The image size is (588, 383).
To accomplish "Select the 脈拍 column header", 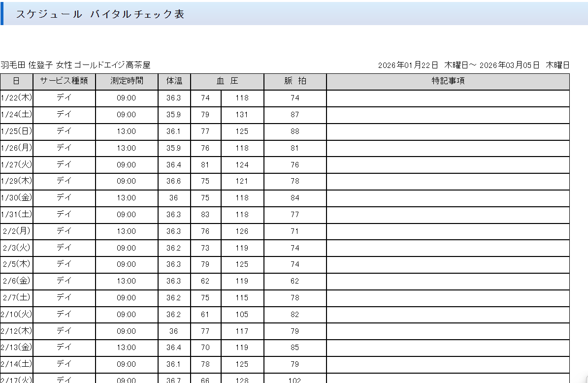I will click(295, 81).
